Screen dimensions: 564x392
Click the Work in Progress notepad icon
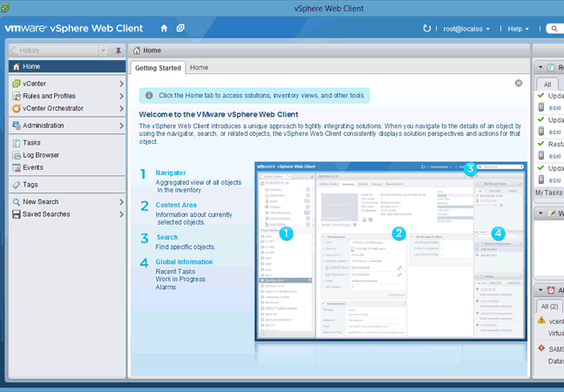click(x=551, y=213)
